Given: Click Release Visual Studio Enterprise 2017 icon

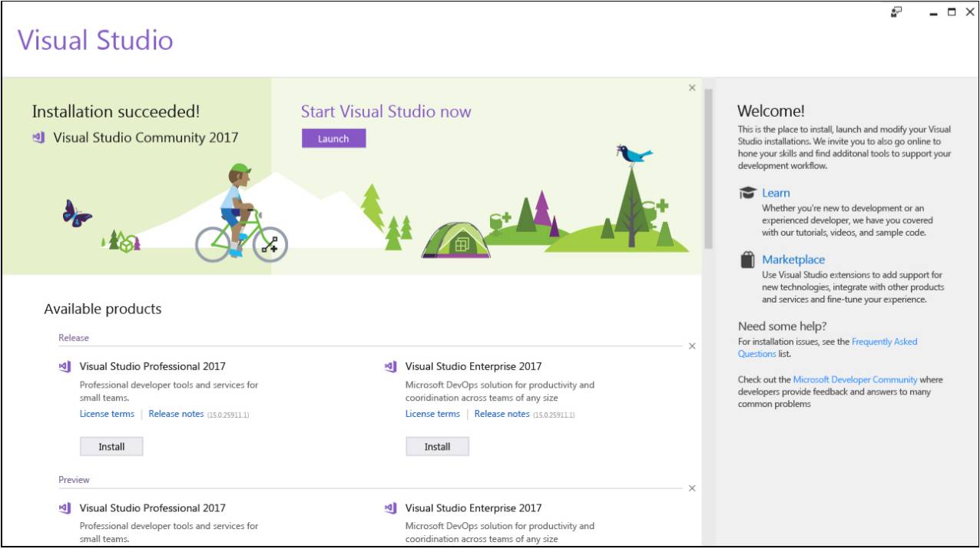Looking at the screenshot, I should pyautogui.click(x=391, y=367).
